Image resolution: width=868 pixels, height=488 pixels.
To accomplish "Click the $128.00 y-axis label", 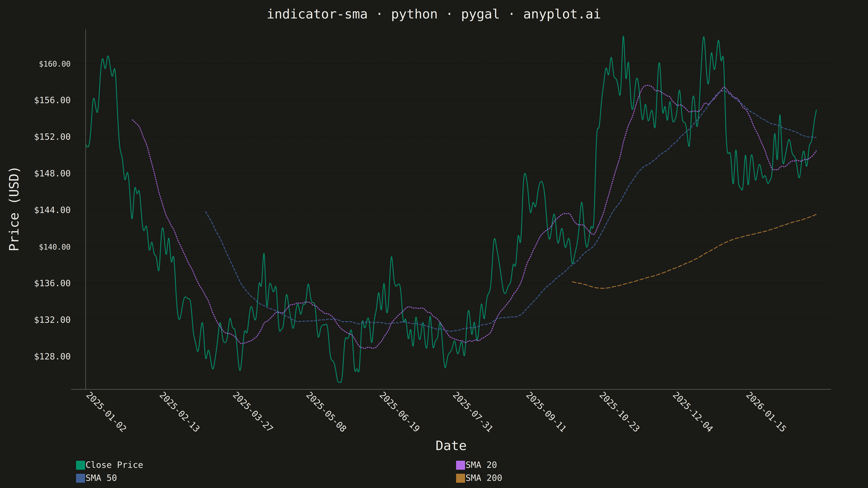I will coord(52,357).
